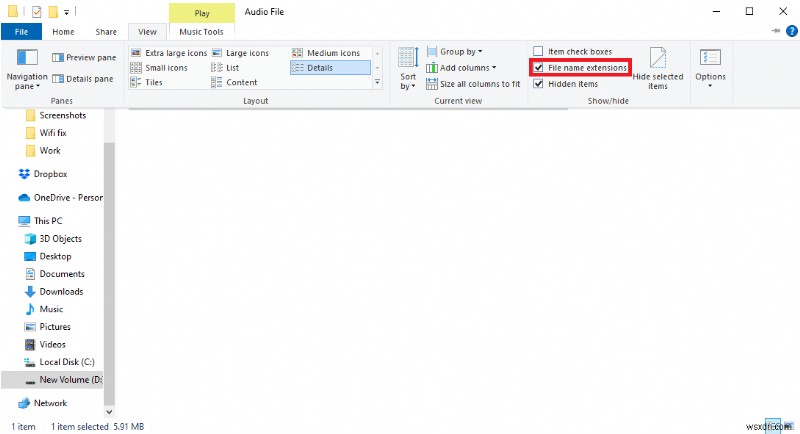Open Desktop in navigation pane
The width and height of the screenshot is (800, 434).
click(48, 257)
